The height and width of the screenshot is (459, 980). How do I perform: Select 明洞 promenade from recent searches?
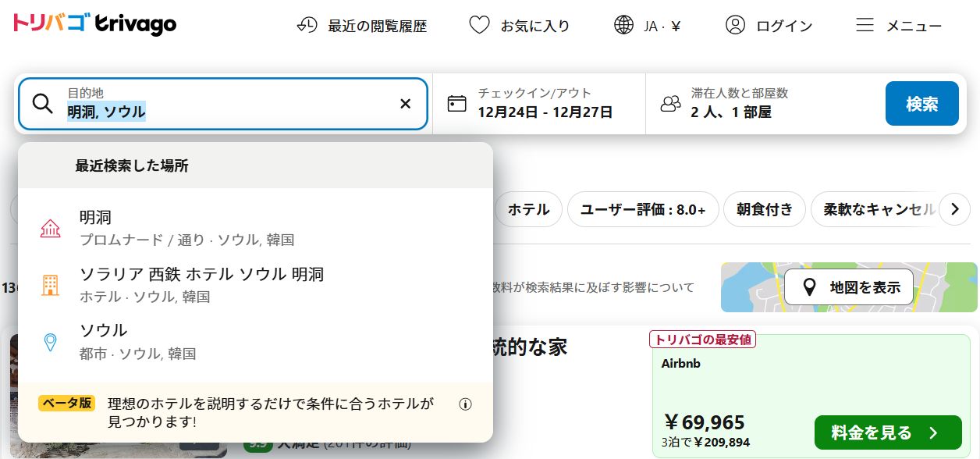point(187,227)
